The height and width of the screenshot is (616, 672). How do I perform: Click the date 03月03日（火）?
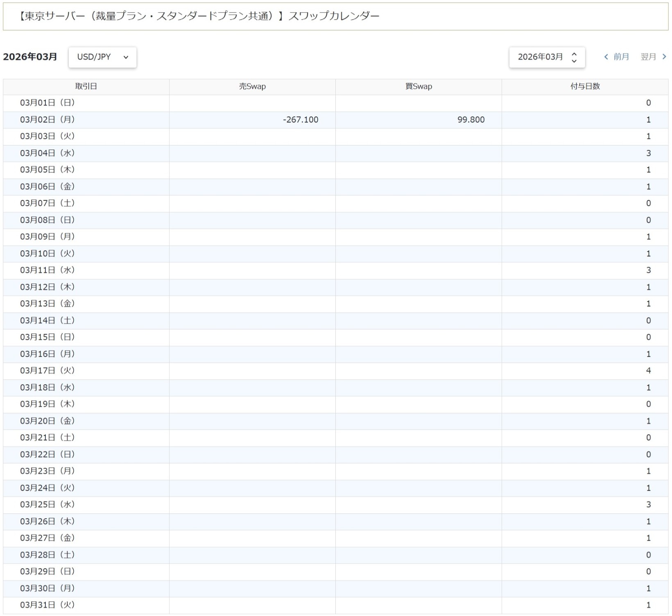point(48,136)
